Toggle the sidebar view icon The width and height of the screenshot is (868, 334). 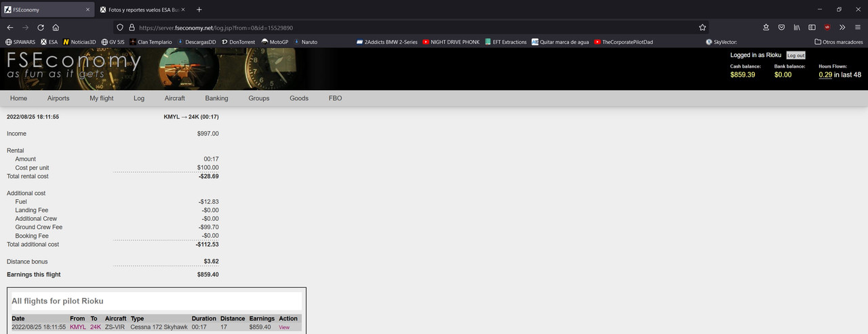pyautogui.click(x=812, y=28)
